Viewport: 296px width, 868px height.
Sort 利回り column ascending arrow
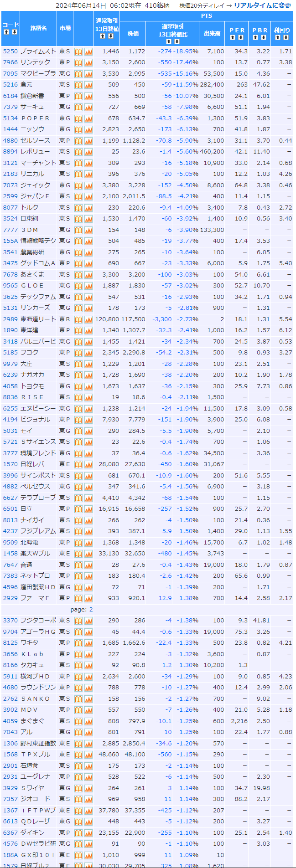278,37
